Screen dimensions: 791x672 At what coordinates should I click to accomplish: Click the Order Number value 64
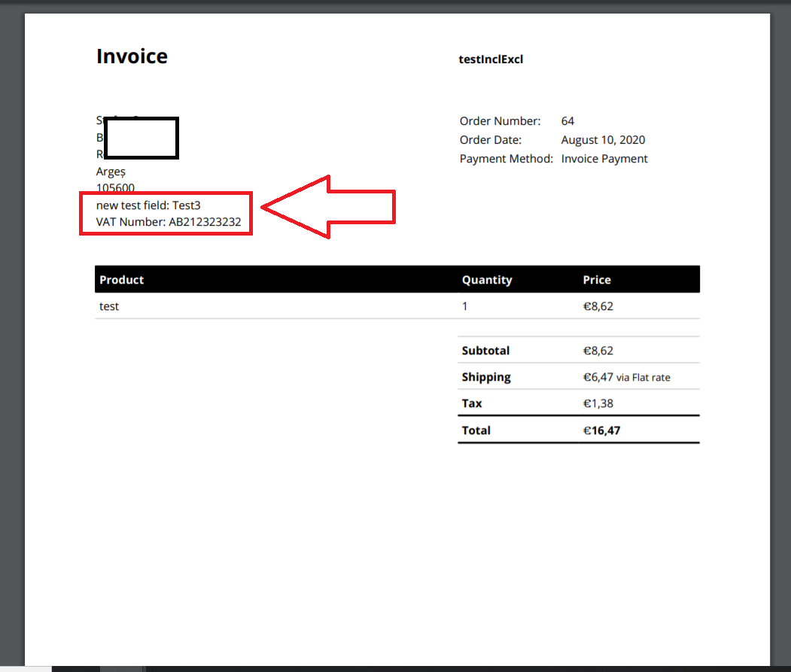[x=567, y=120]
